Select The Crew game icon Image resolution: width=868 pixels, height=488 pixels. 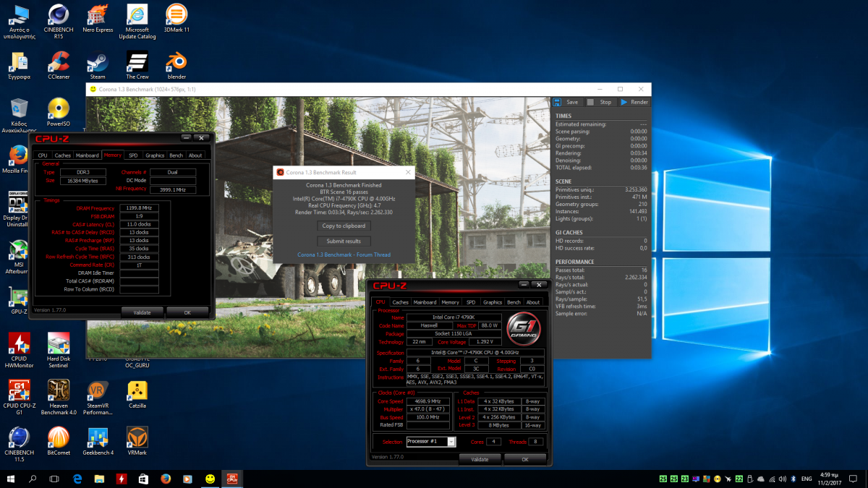[x=137, y=65]
